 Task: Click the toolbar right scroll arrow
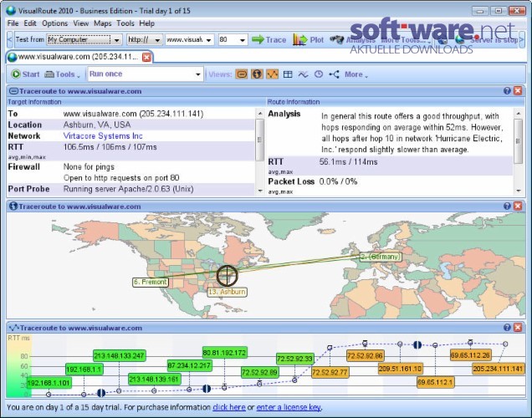522,39
